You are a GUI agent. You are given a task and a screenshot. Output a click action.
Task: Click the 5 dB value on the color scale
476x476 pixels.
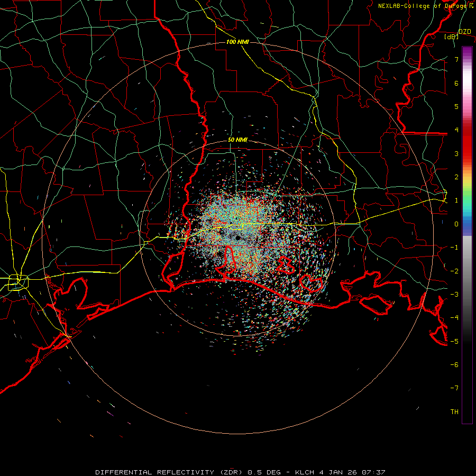456,106
